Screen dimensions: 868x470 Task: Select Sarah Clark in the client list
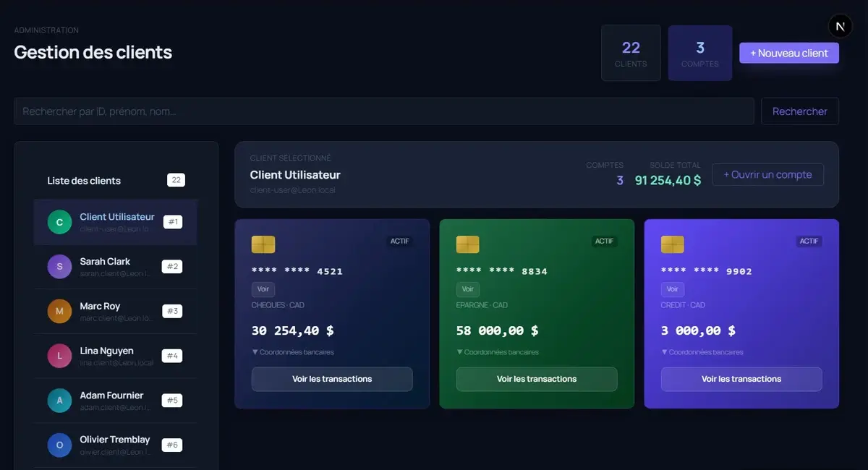116,267
